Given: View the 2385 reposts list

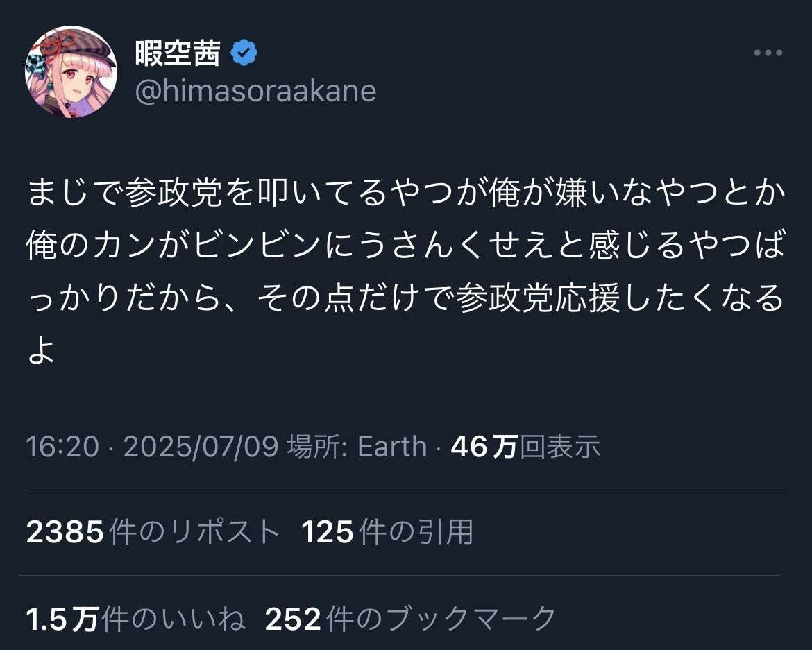Looking at the screenshot, I should click(153, 531).
